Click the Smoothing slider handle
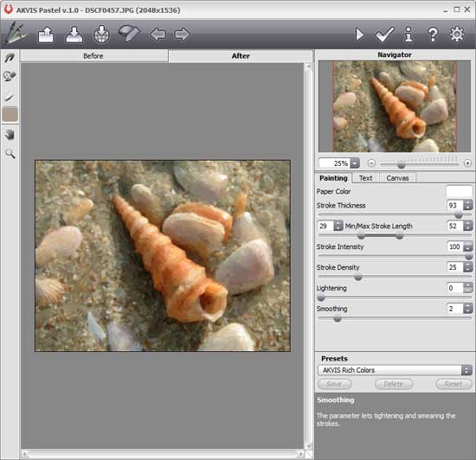This screenshot has width=476, height=460. [x=338, y=318]
